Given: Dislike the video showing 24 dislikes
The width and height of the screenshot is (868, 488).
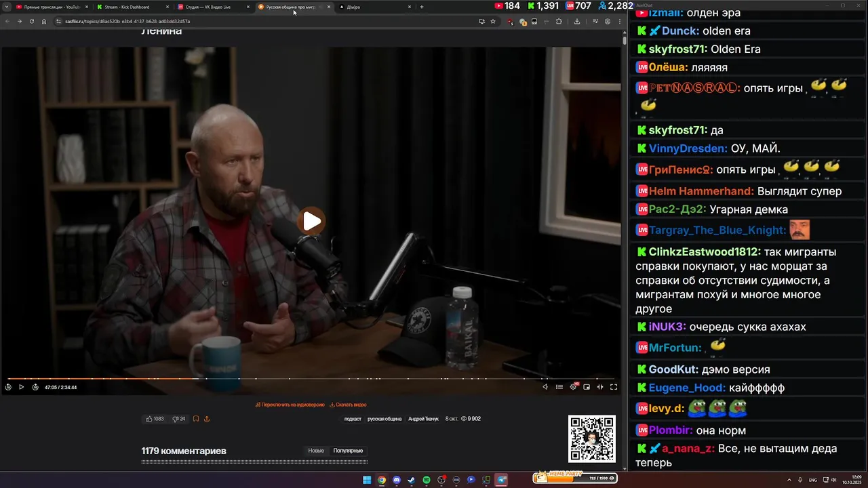Looking at the screenshot, I should click(x=178, y=419).
